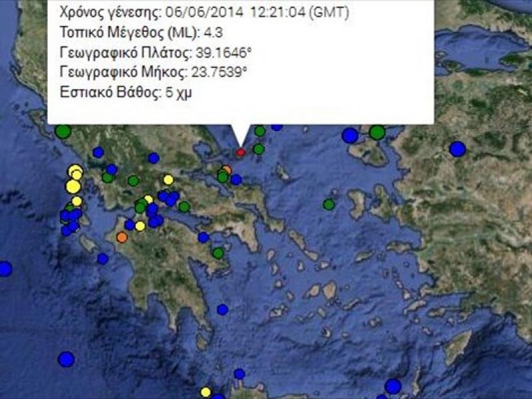Viewport: 532px width, 399px height.
Task: Click the yellow marker at the bottom edge
Action: pyautogui.click(x=206, y=392)
